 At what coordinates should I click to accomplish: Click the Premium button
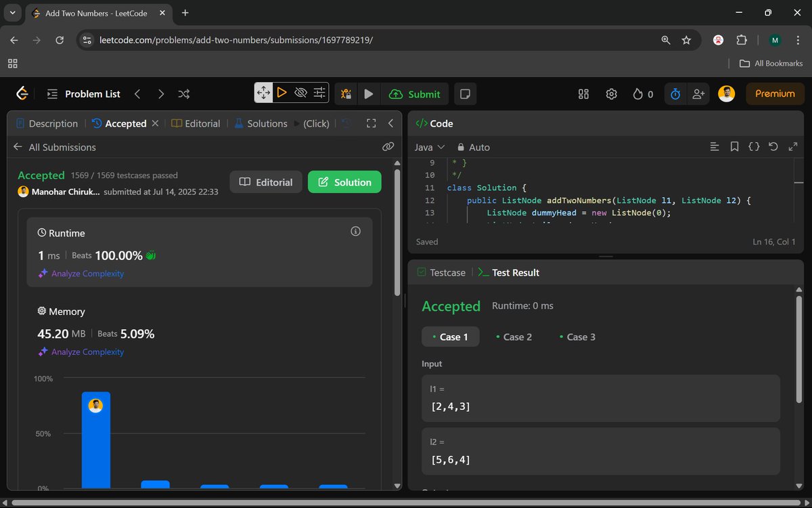[x=775, y=94]
